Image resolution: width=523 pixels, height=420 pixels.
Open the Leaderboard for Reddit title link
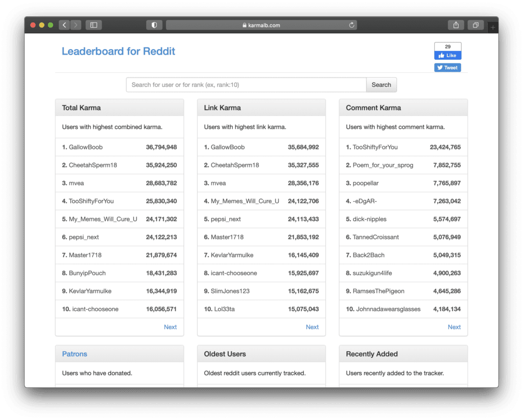(x=118, y=51)
